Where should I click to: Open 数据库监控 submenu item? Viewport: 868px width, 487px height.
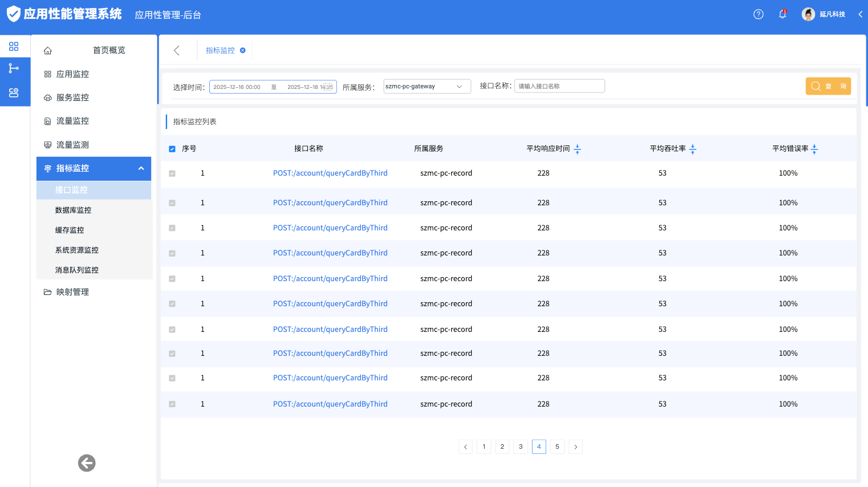(73, 210)
